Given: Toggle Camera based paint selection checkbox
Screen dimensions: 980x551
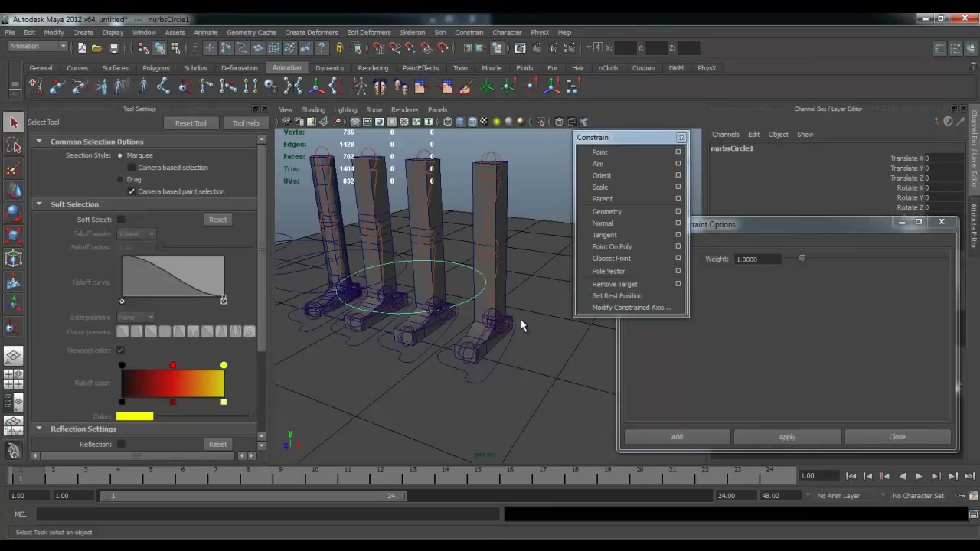Looking at the screenshot, I should 132,191.
